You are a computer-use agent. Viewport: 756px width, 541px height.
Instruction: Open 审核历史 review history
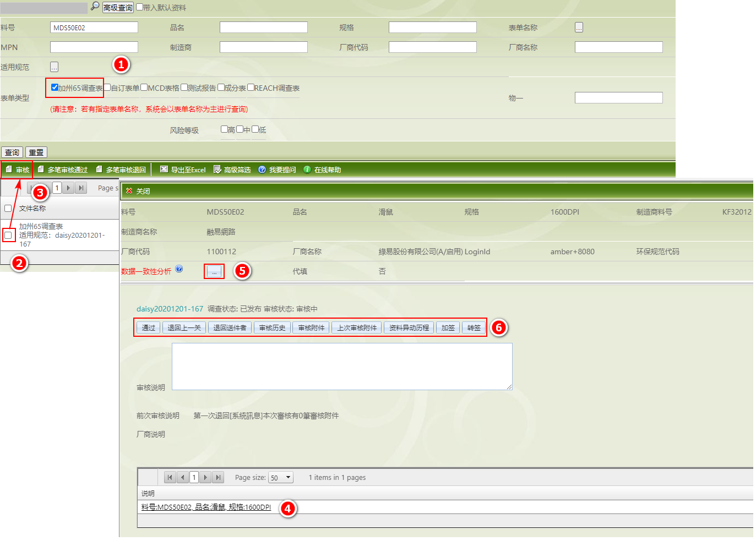point(272,327)
